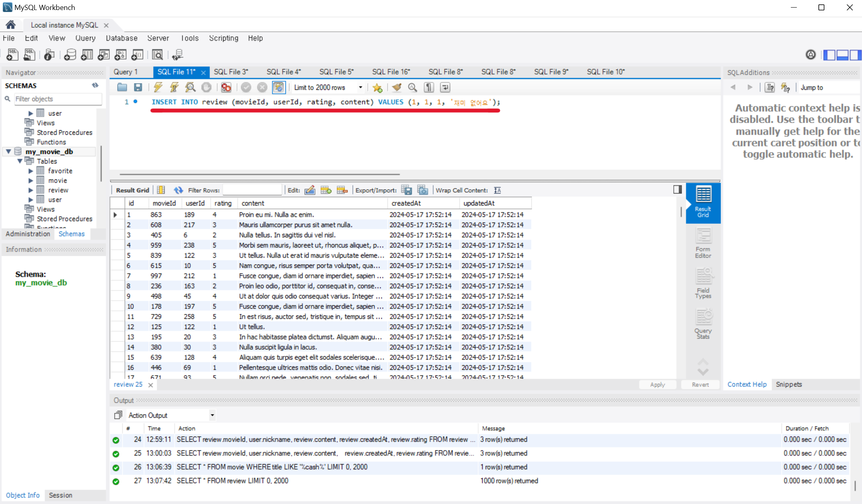Image resolution: width=862 pixels, height=504 pixels.
Task: Expand the movie table
Action: pos(31,181)
